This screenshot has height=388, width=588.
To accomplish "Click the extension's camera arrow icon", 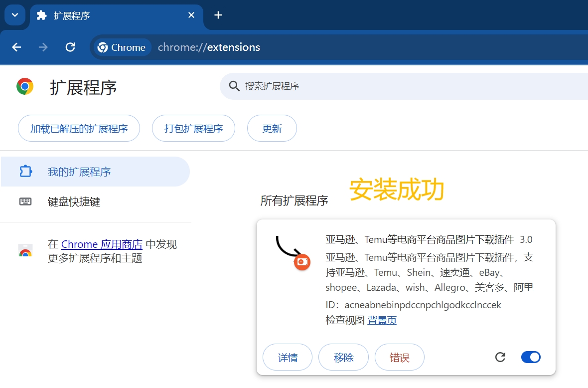I will (293, 252).
